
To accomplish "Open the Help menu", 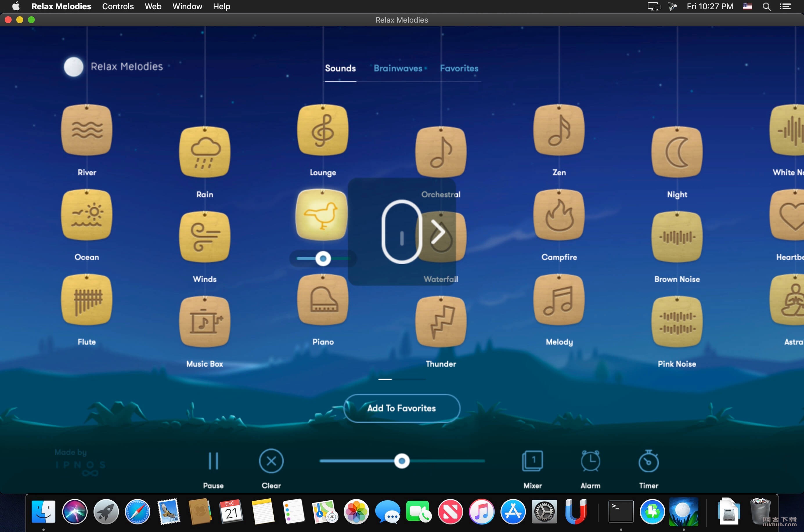I will [x=221, y=6].
